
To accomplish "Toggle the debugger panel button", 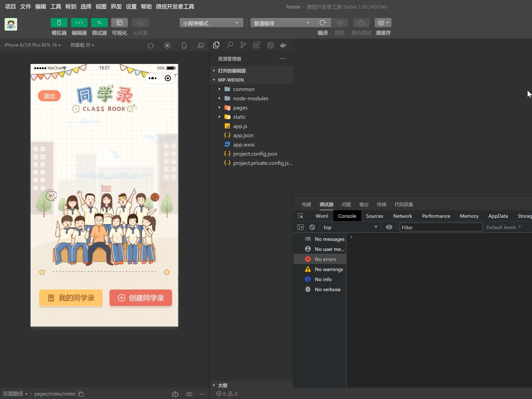I will (99, 23).
